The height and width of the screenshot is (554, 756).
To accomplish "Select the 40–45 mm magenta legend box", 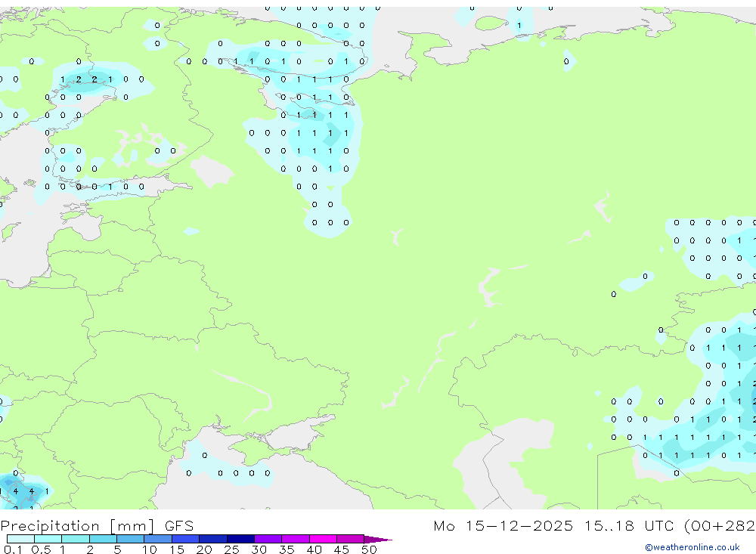I will point(323,539).
